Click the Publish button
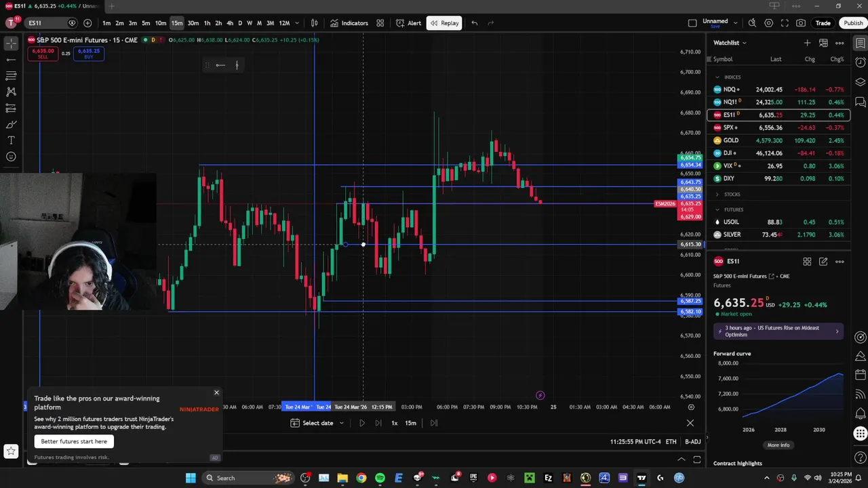This screenshot has width=868, height=488. tap(853, 23)
